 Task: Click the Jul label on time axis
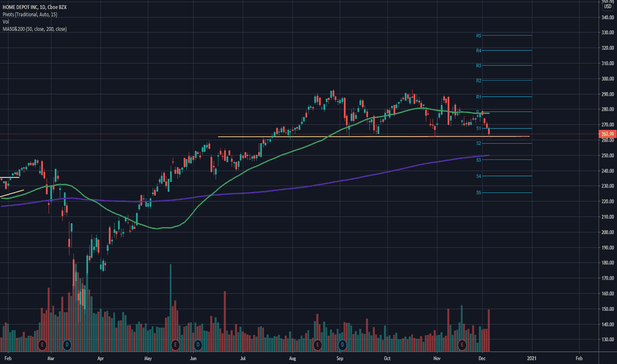click(x=243, y=359)
